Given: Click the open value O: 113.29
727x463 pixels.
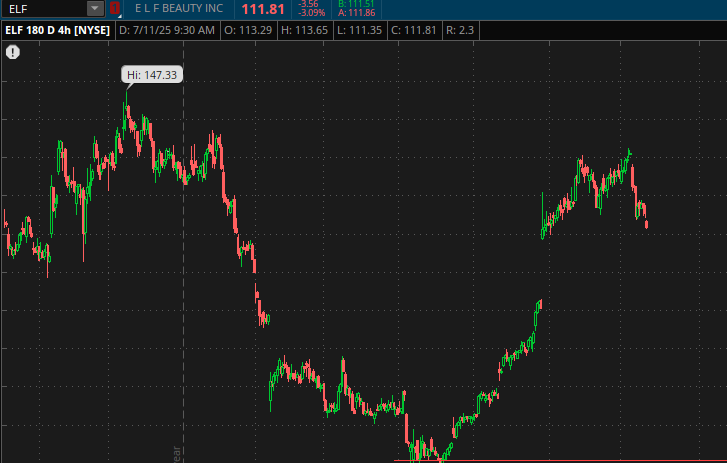Looking at the screenshot, I should point(248,30).
